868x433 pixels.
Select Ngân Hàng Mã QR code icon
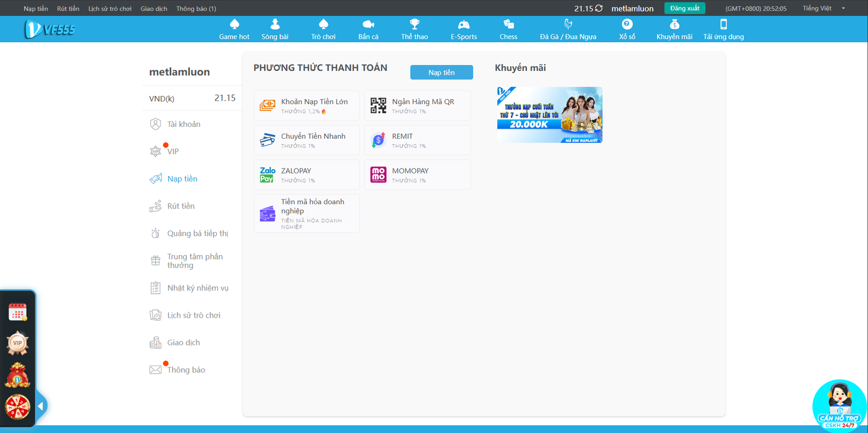378,105
